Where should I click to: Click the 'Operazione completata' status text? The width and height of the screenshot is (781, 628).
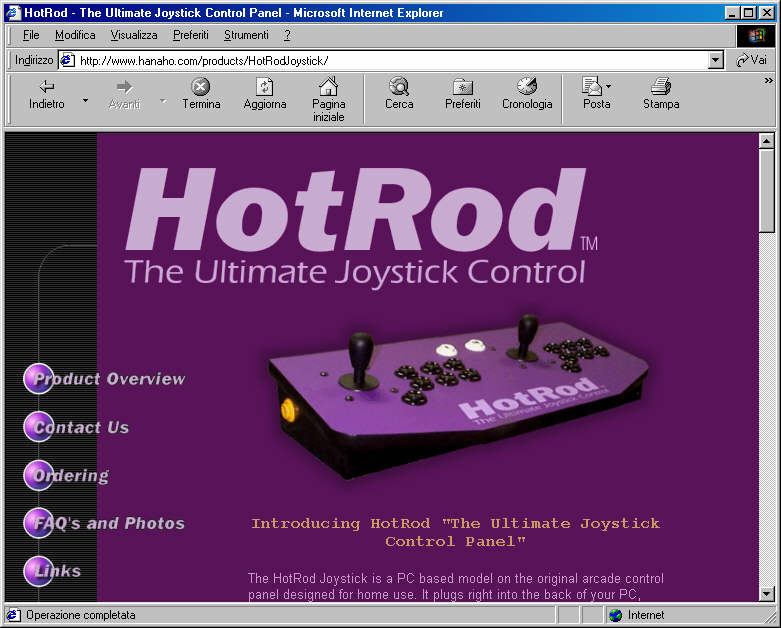tap(81, 616)
